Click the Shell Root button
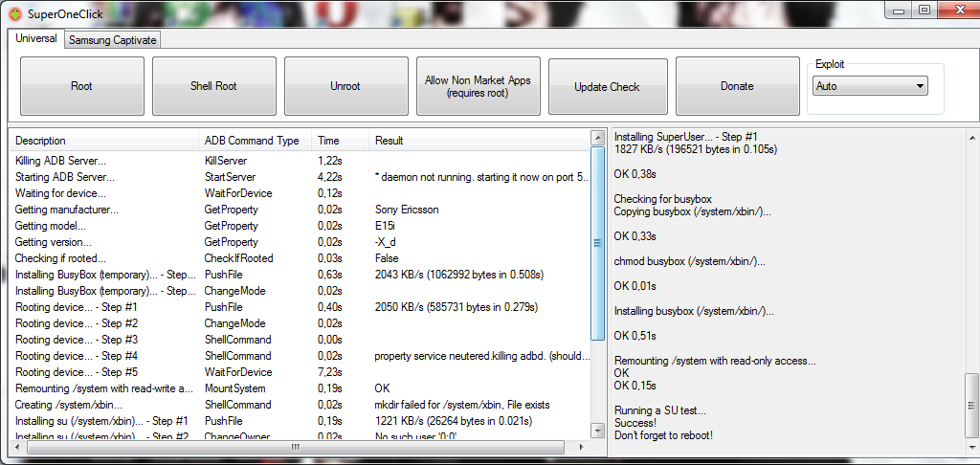Screen dimensions: 980x465 (213, 86)
